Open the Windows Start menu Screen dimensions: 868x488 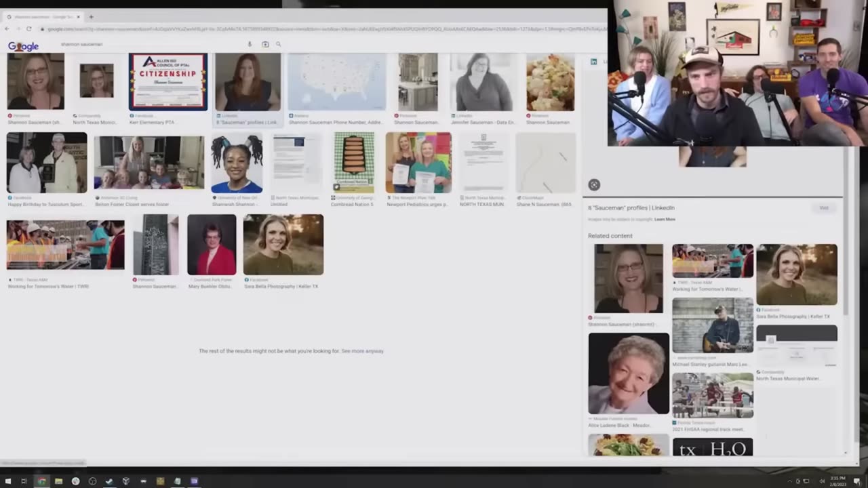8,481
